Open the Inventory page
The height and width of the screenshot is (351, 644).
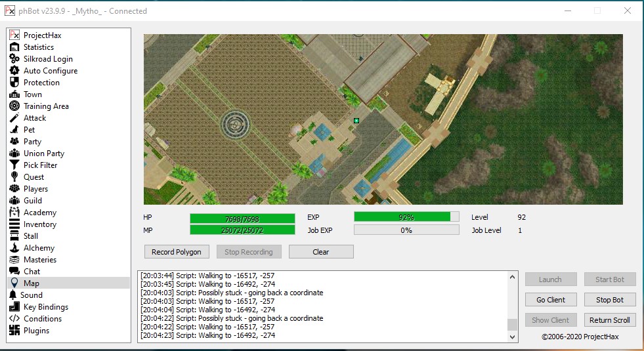[x=40, y=224]
